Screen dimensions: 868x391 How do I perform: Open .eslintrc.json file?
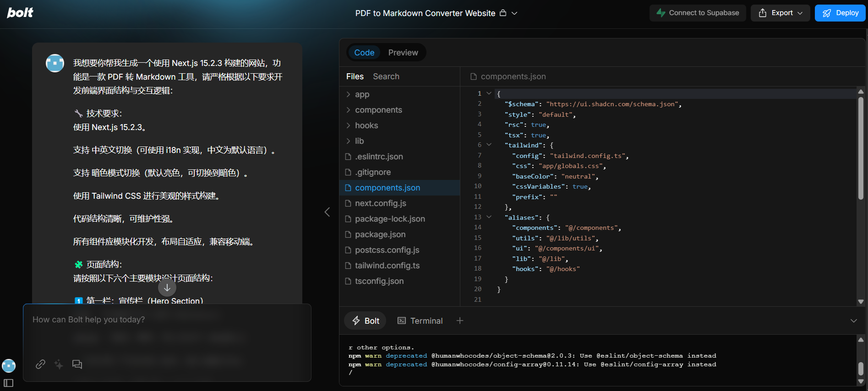click(x=399, y=157)
